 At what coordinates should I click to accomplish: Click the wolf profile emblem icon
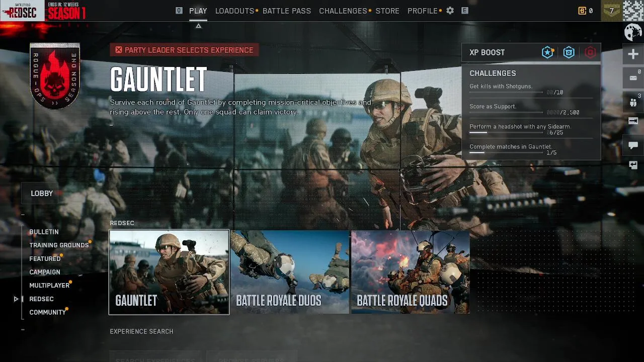633,33
